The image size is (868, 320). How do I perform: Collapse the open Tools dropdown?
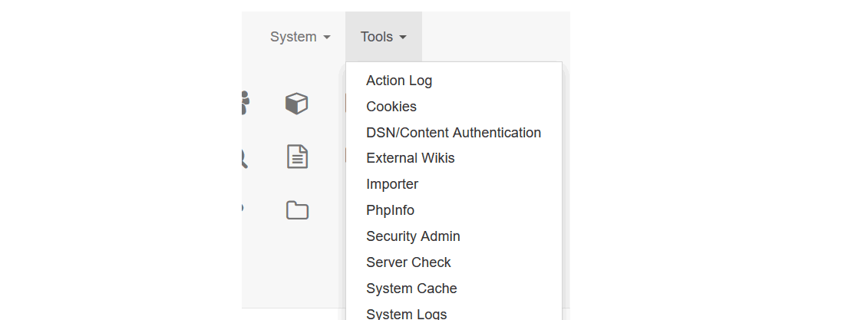[384, 37]
